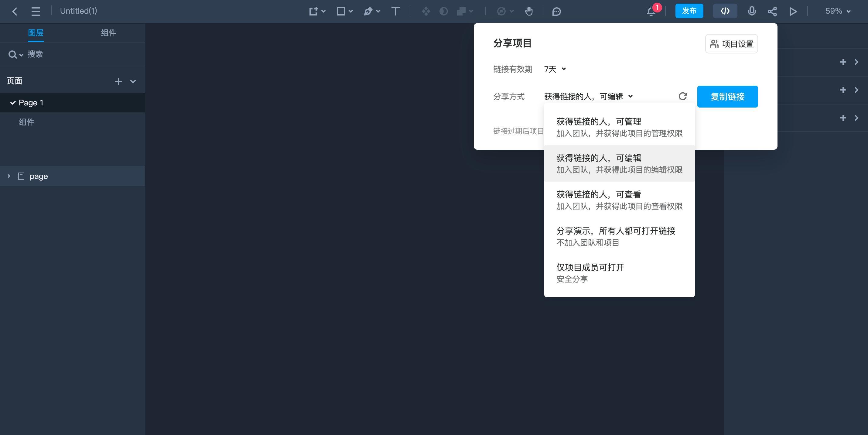Select the rectangle shape tool

341,12
